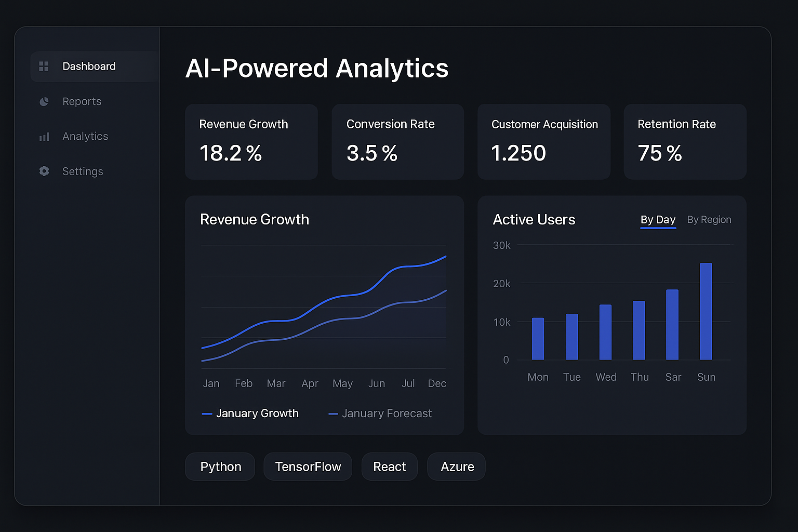798x532 pixels.
Task: Switch to the By Region tab
Action: click(709, 220)
